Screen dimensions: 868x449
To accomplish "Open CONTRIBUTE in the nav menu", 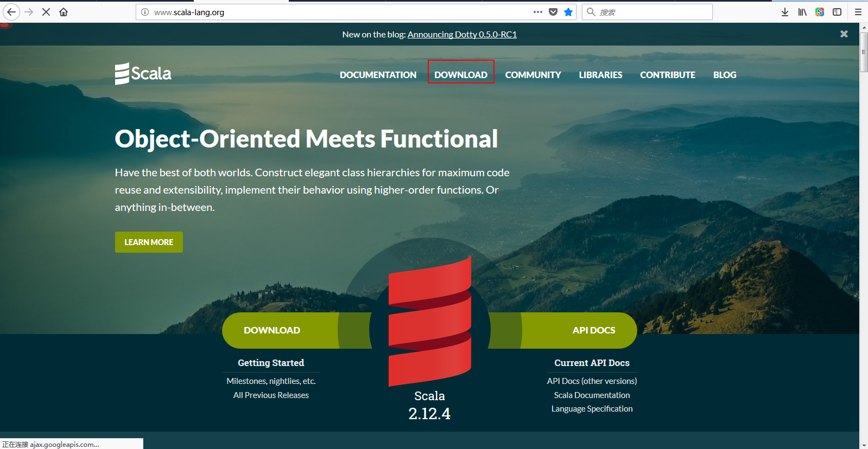I will (x=668, y=75).
